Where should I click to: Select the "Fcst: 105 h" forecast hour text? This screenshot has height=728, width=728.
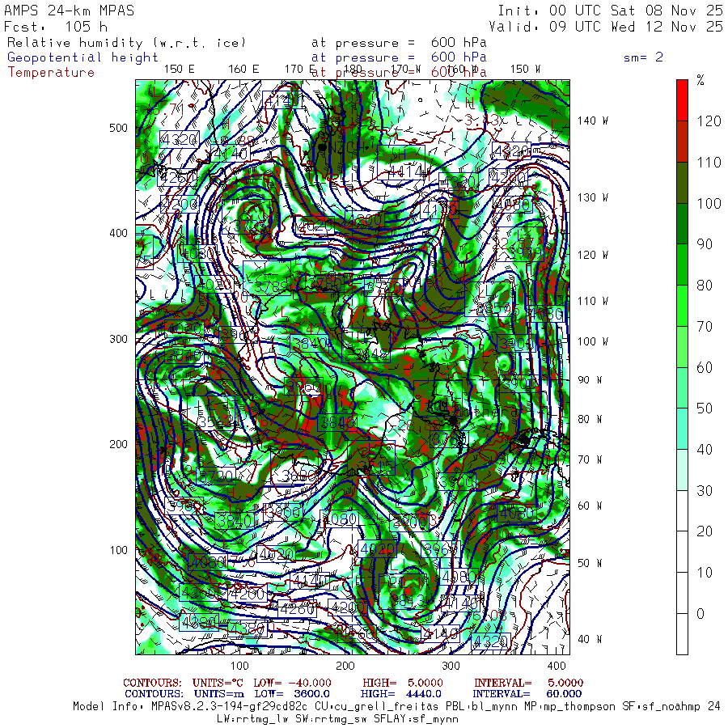pos(55,27)
